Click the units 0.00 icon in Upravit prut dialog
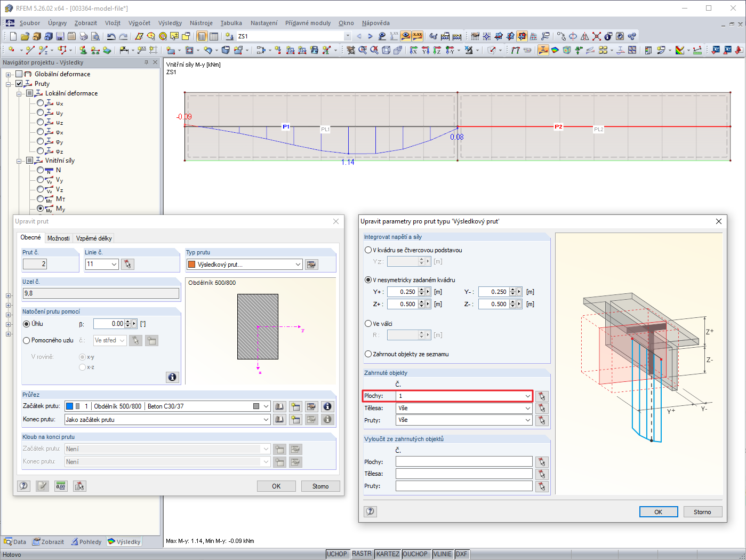This screenshot has height=560, width=746. click(61, 486)
